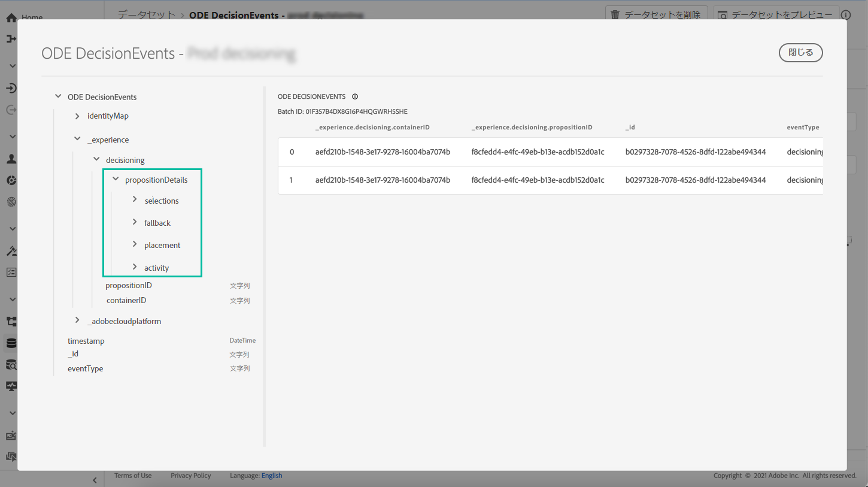Click row 1 _id value b0297328
This screenshot has width=868, height=487.
coord(696,180)
